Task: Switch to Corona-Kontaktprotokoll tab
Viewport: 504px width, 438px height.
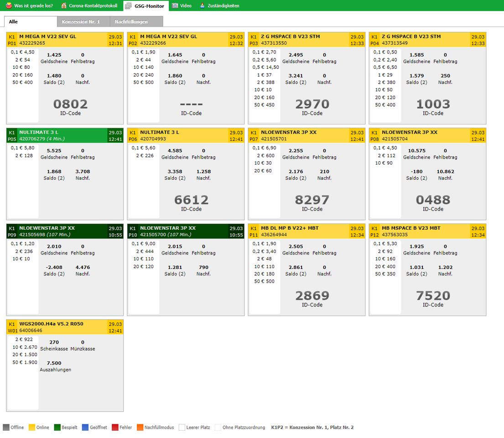Action: [89, 5]
